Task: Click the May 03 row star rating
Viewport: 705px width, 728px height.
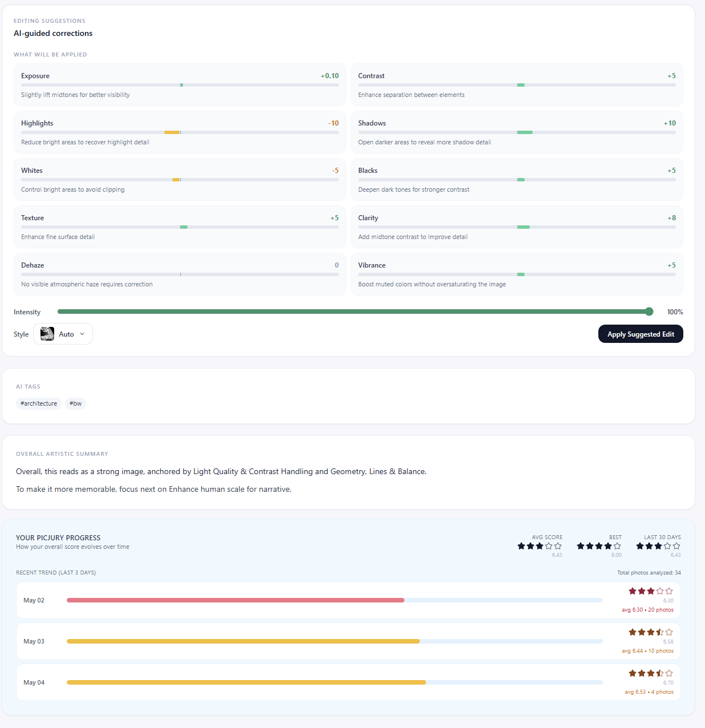Action: point(651,632)
